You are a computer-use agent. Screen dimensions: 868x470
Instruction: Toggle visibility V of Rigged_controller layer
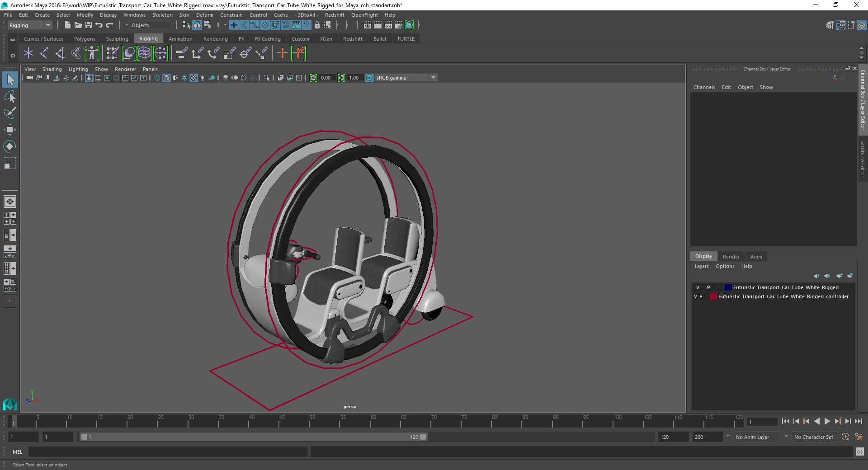tap(695, 296)
